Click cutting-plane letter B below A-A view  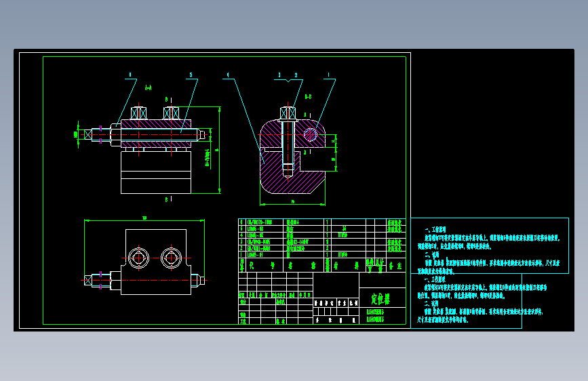(x=167, y=199)
